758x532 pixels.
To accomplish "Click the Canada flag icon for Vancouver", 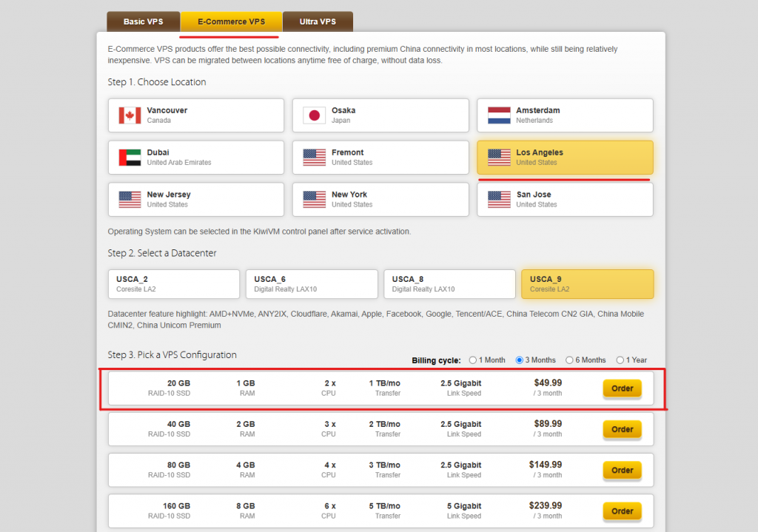I will 130,115.
